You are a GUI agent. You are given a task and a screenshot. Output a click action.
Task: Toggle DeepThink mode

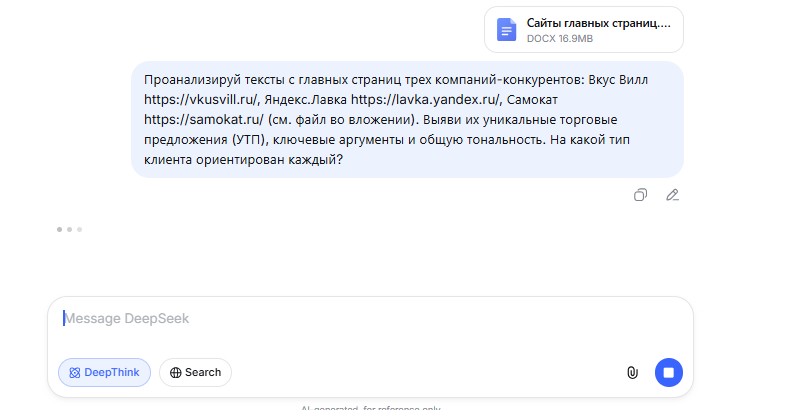click(x=104, y=373)
